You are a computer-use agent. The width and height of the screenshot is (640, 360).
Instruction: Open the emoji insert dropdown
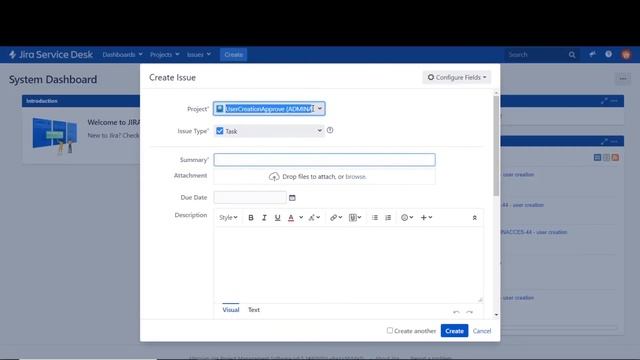(x=407, y=218)
